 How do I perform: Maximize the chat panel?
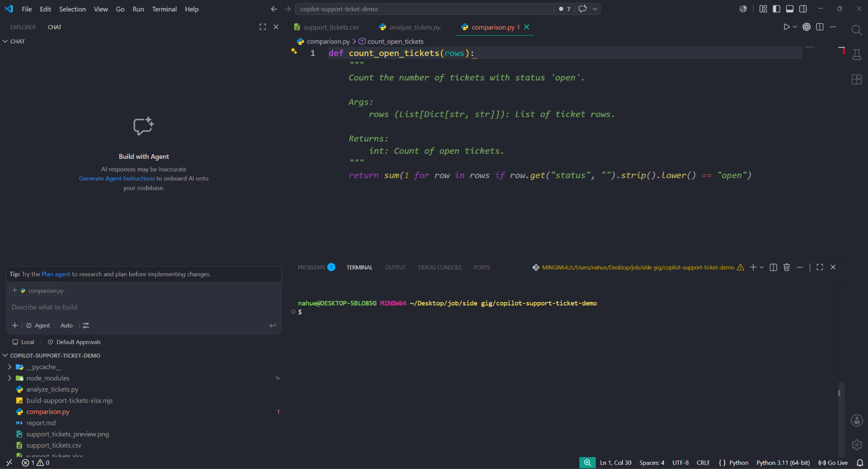tap(263, 27)
